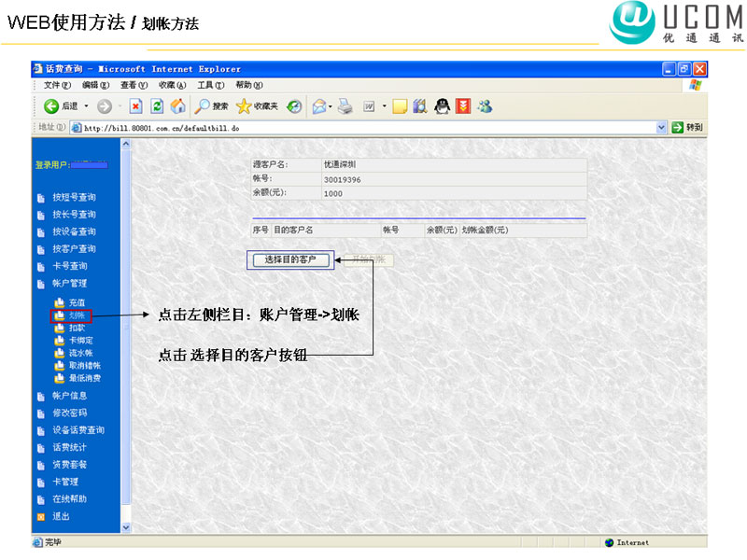
Task: Select 划帐 under account management
Action: click(x=77, y=315)
